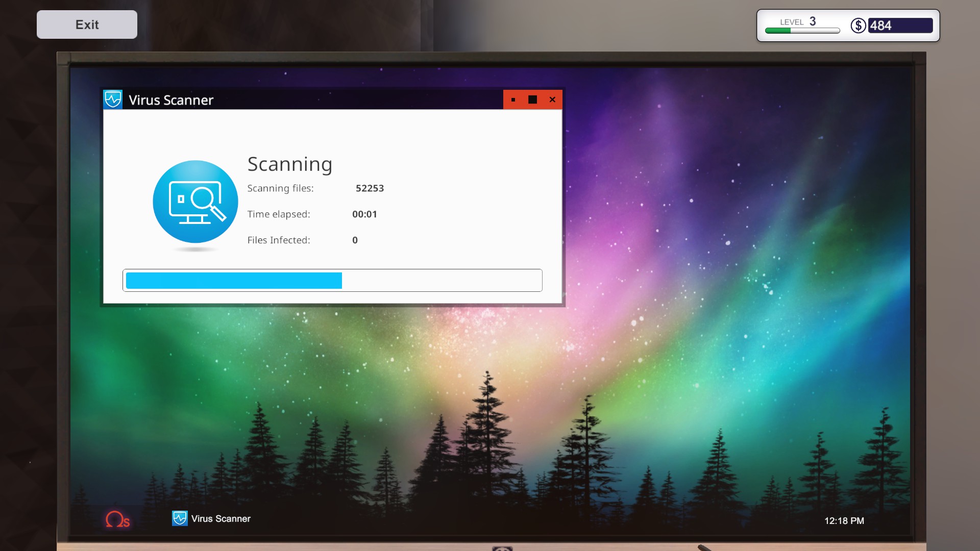Click the Virus Scanner taskbar shield icon
The image size is (980, 551).
180,518
